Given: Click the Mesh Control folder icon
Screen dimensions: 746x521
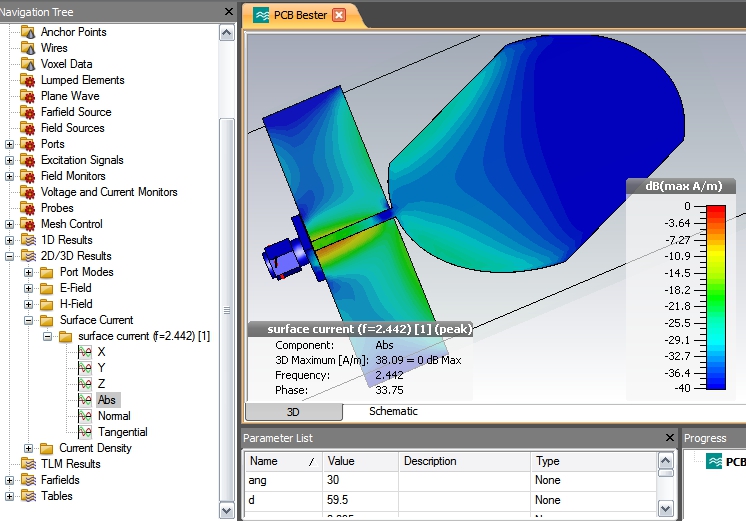Looking at the screenshot, I should click(x=28, y=224).
